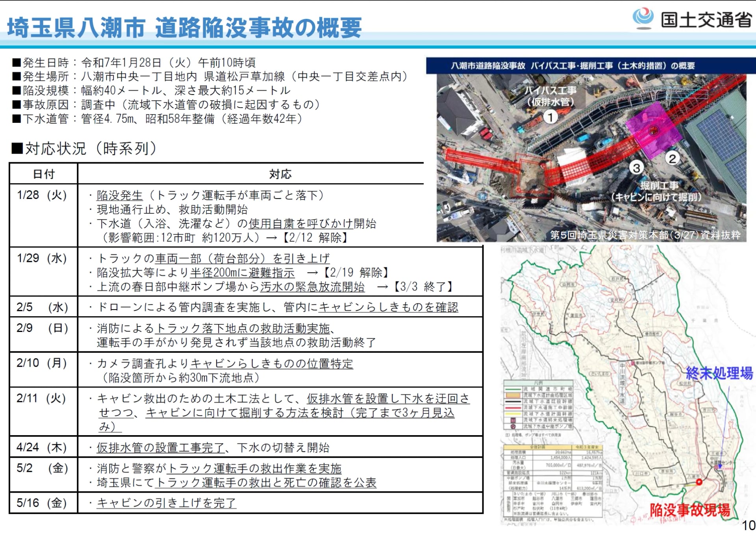Click the crosshair marker inside magenta area
This screenshot has width=756, height=536.
coord(654,130)
